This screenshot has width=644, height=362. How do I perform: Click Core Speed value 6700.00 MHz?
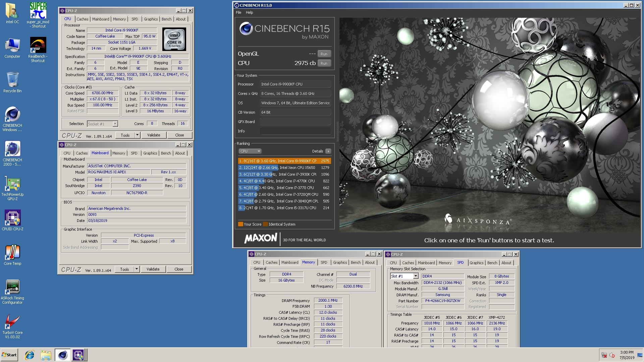(103, 93)
